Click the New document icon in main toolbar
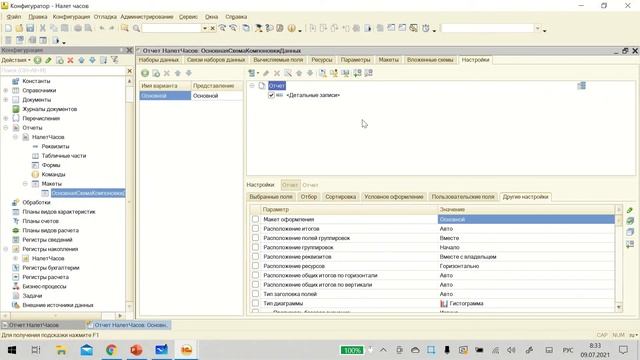 tap(8, 28)
